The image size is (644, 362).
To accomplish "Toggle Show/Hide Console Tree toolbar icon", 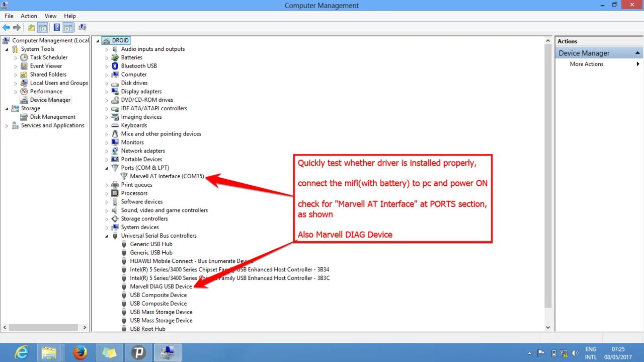I will pos(43,28).
